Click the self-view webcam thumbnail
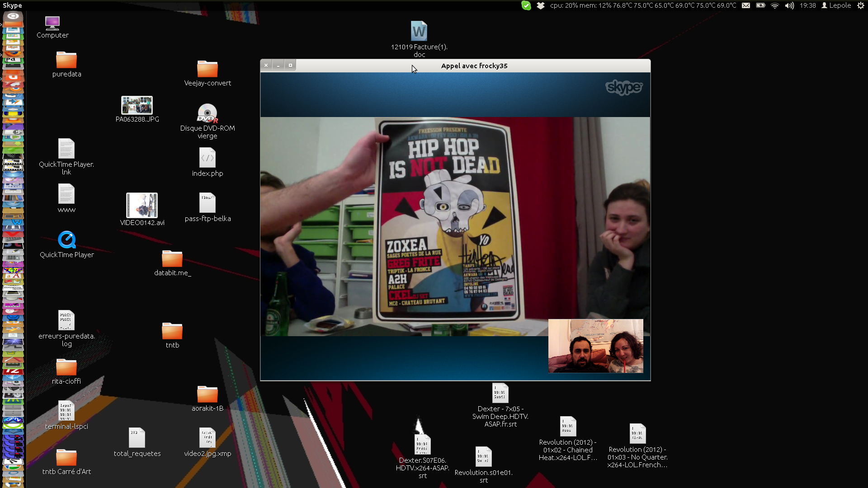The width and height of the screenshot is (868, 488). coord(595,346)
